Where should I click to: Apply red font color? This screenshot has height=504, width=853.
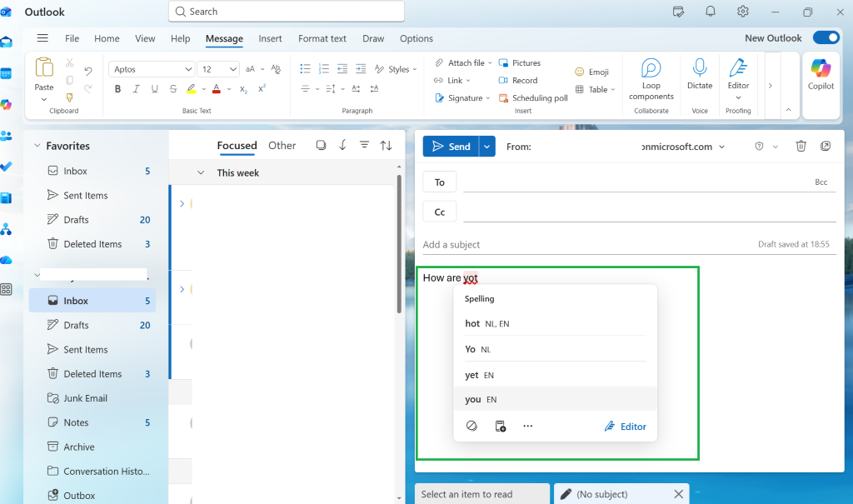(x=217, y=88)
